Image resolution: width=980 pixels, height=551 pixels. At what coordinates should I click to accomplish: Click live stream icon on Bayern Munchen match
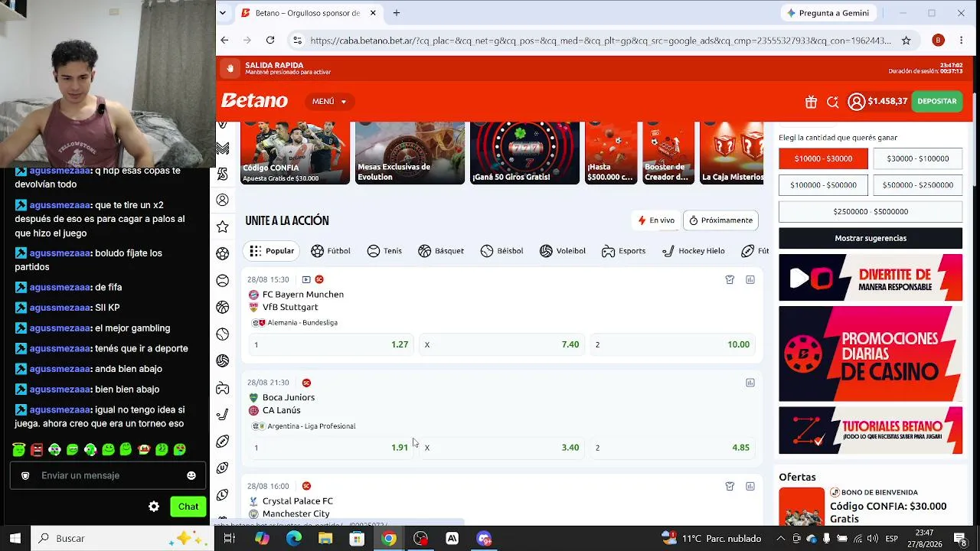pos(306,279)
